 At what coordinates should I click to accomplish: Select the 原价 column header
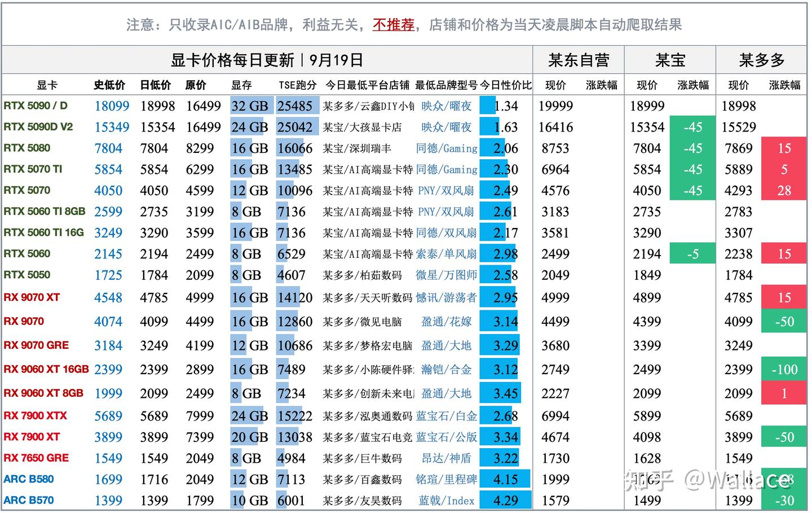pyautogui.click(x=196, y=85)
